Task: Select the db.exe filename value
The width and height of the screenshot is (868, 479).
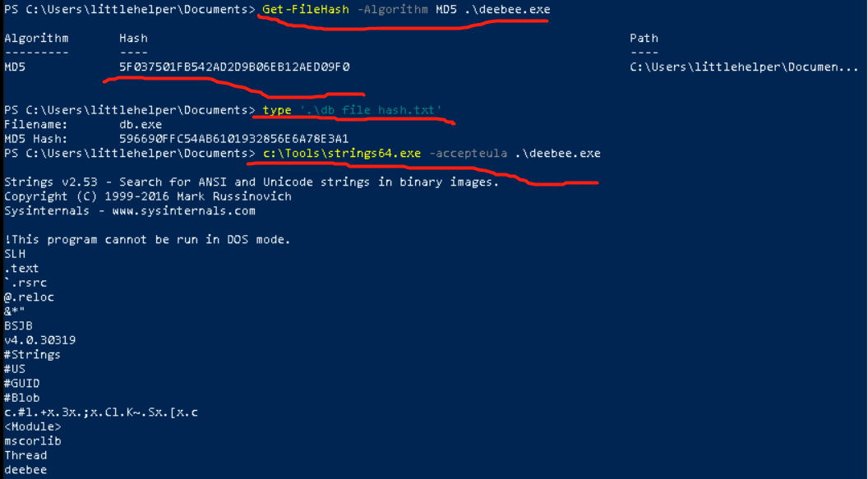Action: pos(140,124)
